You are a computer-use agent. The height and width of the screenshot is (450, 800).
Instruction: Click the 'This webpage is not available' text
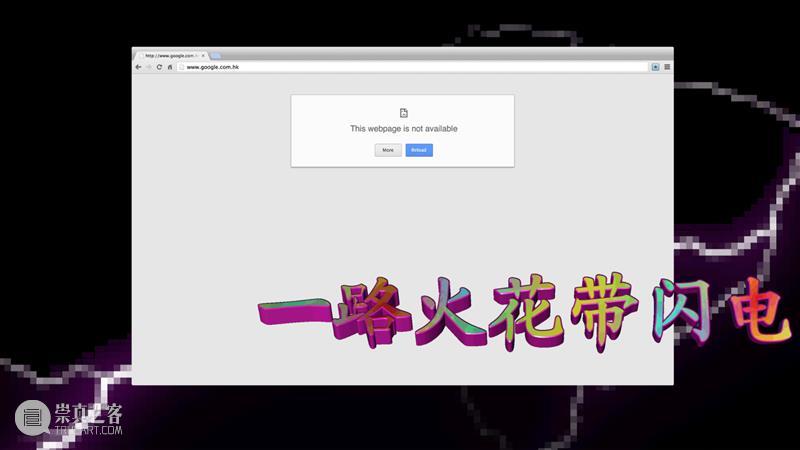404,129
